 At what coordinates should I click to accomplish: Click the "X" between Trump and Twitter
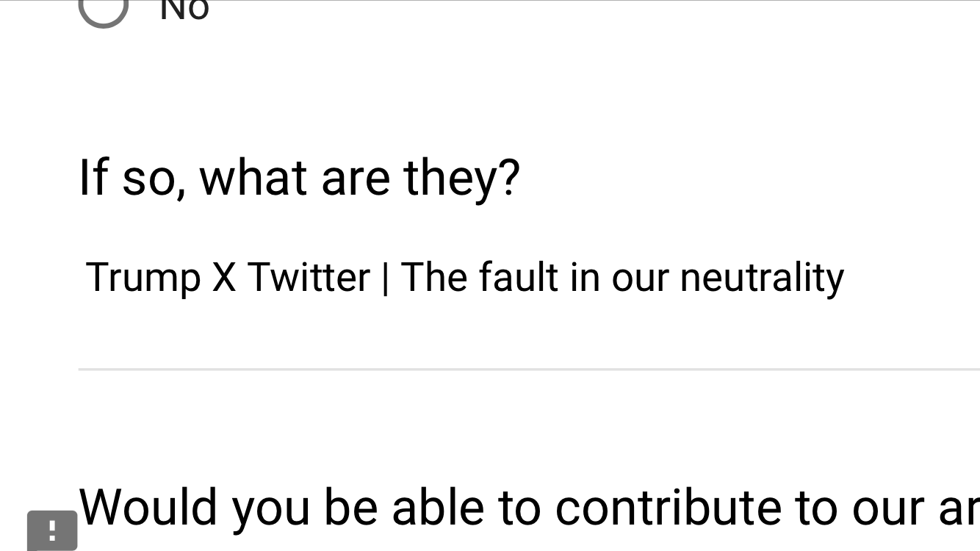click(x=224, y=278)
